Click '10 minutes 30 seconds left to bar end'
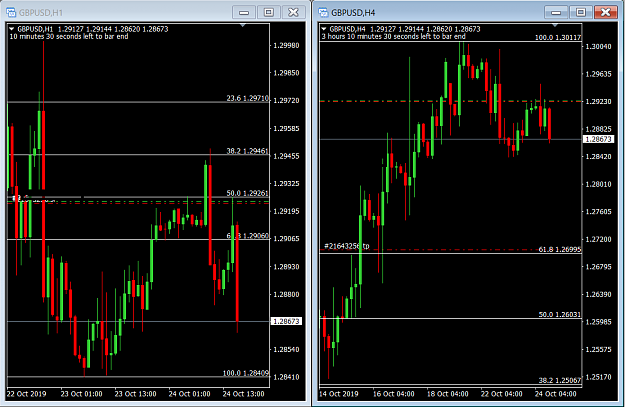The image size is (625, 407). point(69,36)
